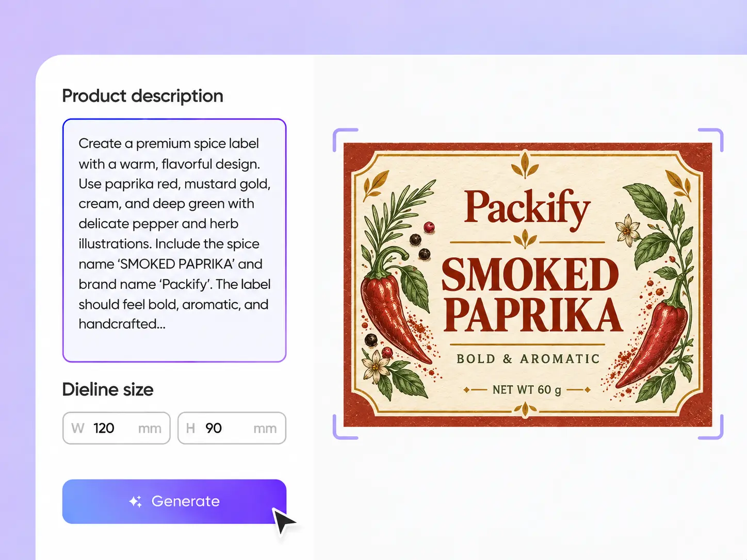Click the 'mm' unit in the height field

pos(265,429)
